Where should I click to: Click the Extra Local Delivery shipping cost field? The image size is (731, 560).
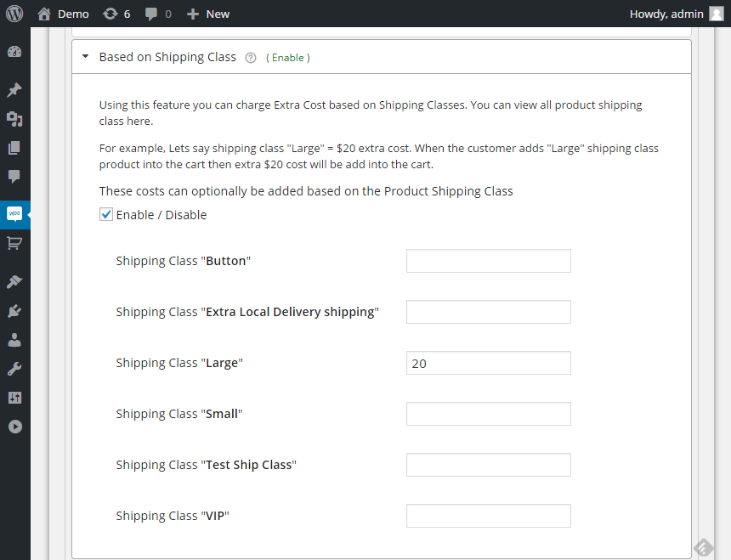[488, 312]
